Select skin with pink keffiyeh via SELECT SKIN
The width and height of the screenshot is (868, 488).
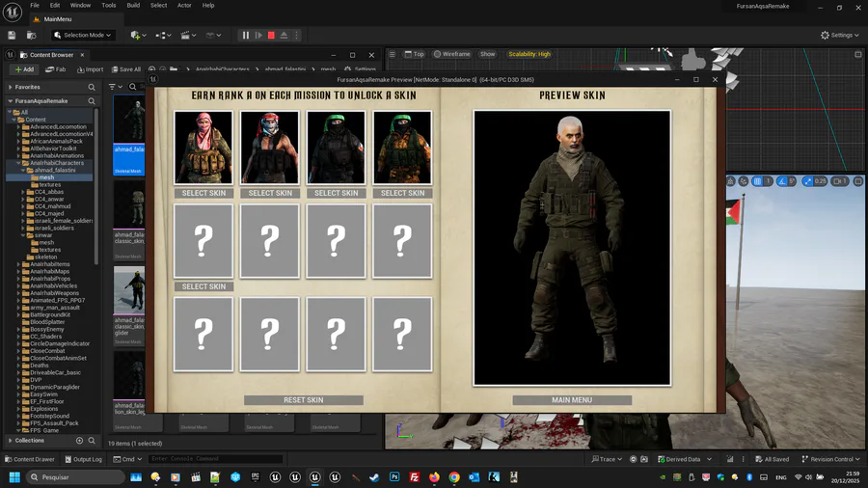point(203,193)
